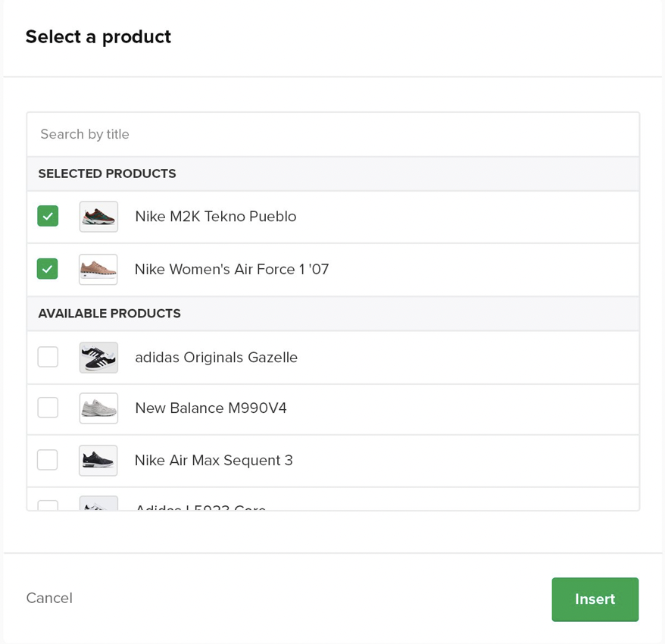
Task: Click the Selected Products section header
Action: [x=107, y=174]
